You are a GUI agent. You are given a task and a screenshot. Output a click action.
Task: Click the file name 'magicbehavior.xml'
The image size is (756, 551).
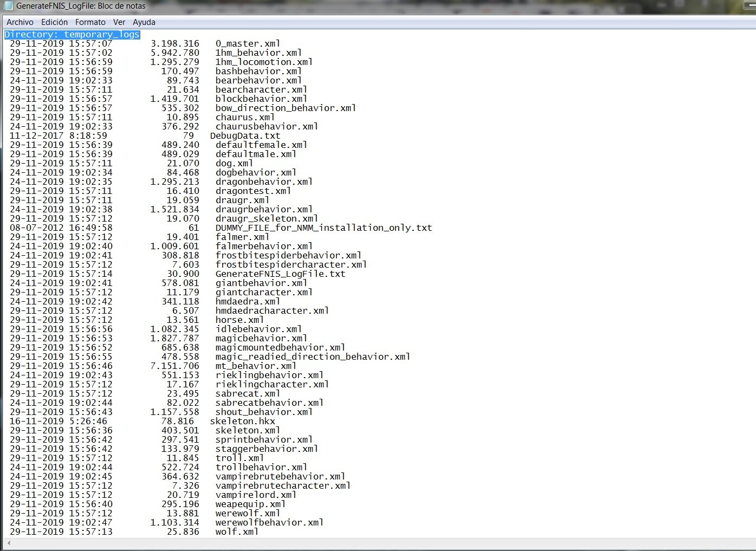click(x=261, y=338)
